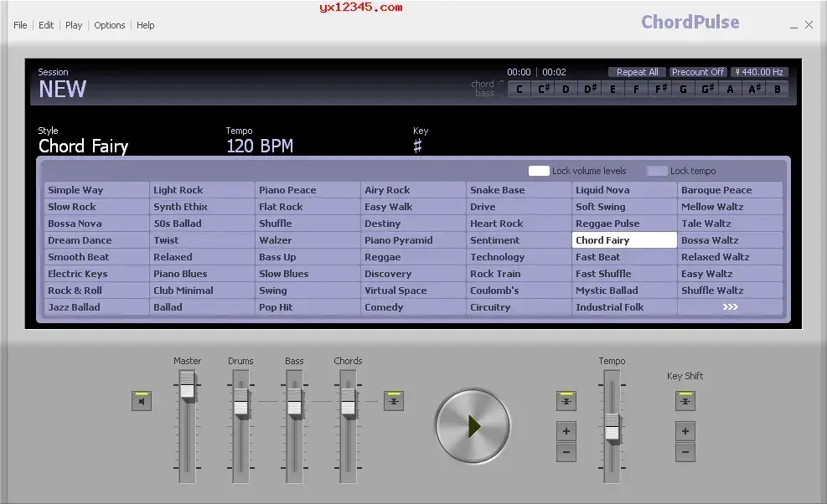This screenshot has height=504, width=827.
Task: Select the A chord key button
Action: 730,89
